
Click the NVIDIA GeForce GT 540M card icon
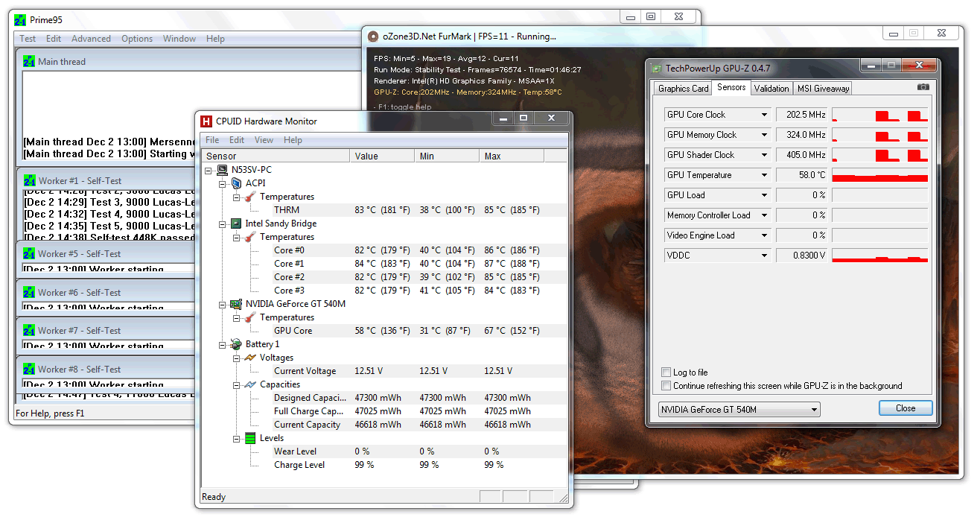tap(237, 303)
